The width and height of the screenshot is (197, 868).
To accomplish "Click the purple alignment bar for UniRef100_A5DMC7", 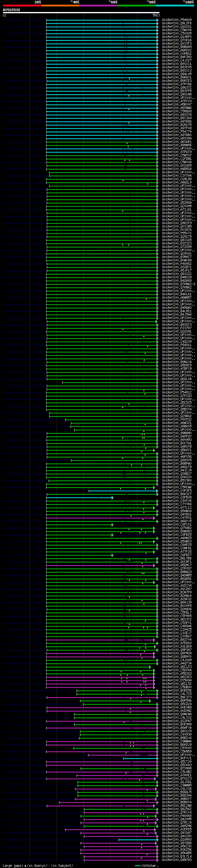I will [x=100, y=565].
